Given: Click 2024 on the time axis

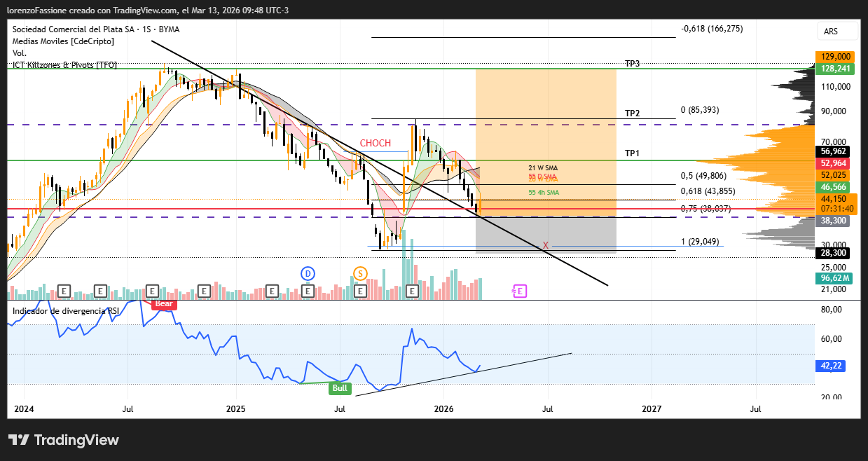Looking at the screenshot, I should pos(24,408).
